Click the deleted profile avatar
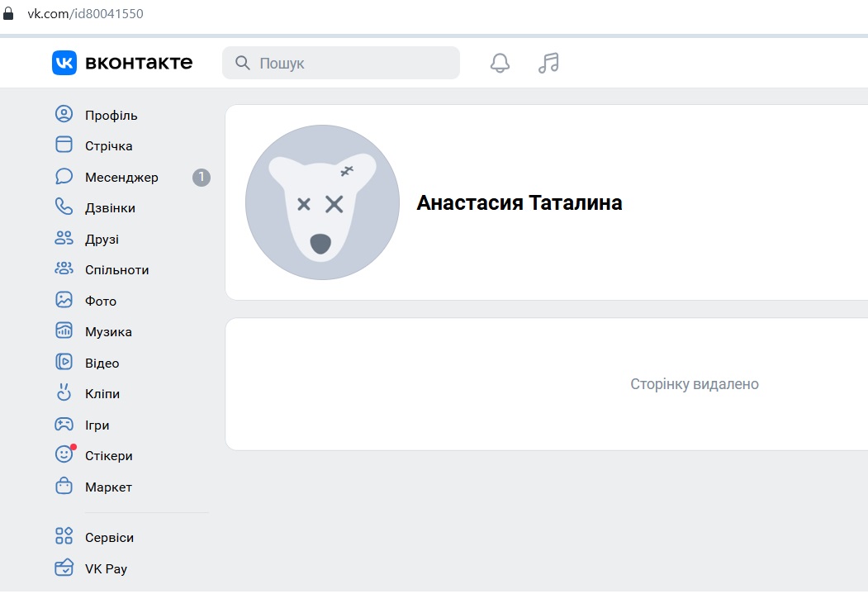 pos(322,202)
